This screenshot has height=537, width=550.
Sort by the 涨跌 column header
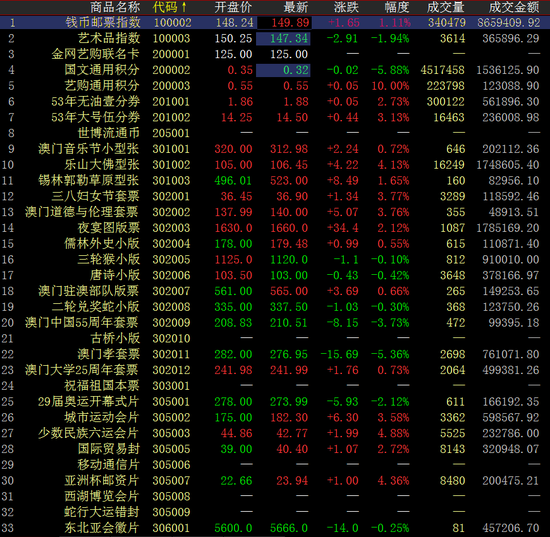pyautogui.click(x=346, y=7)
